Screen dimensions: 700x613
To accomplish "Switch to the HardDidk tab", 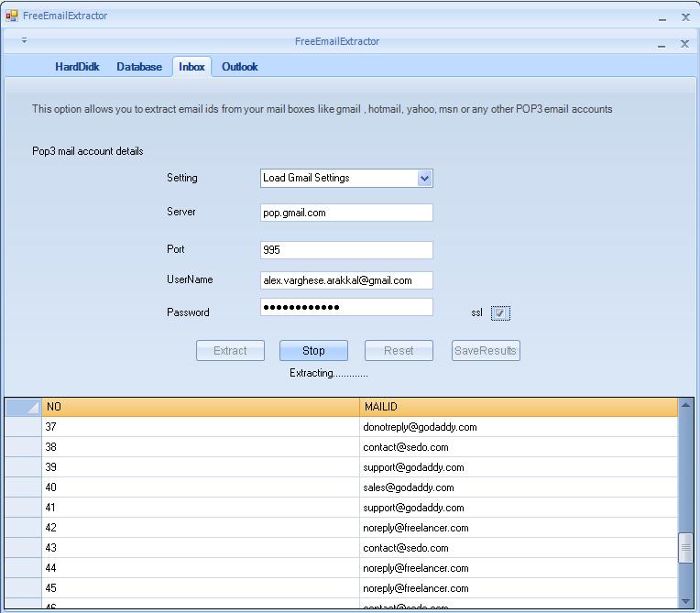I will coord(77,67).
